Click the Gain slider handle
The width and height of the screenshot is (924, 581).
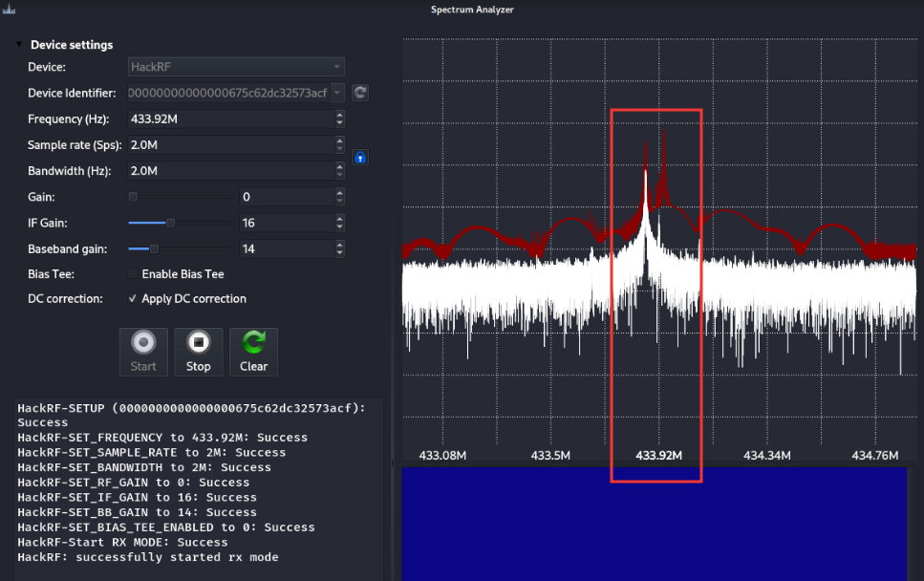click(x=134, y=197)
